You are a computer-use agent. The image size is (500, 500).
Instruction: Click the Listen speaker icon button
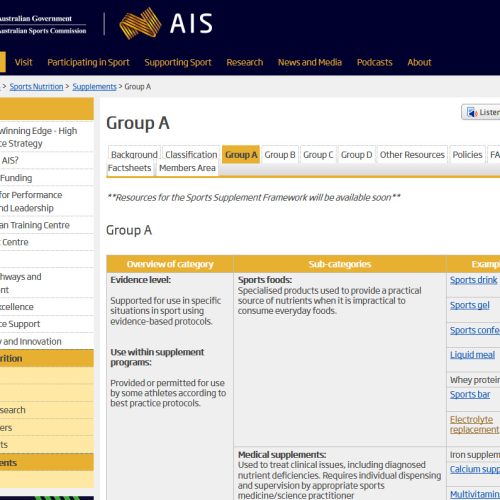coord(481,112)
